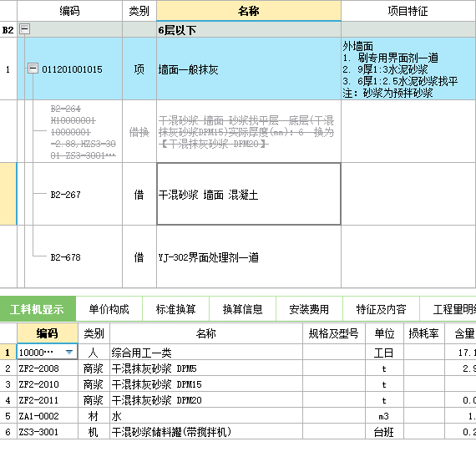
Task: Select code ZF2-2011
Action: point(48,400)
